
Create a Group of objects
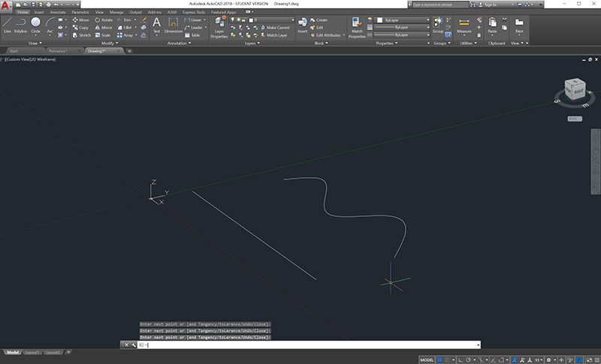click(438, 26)
